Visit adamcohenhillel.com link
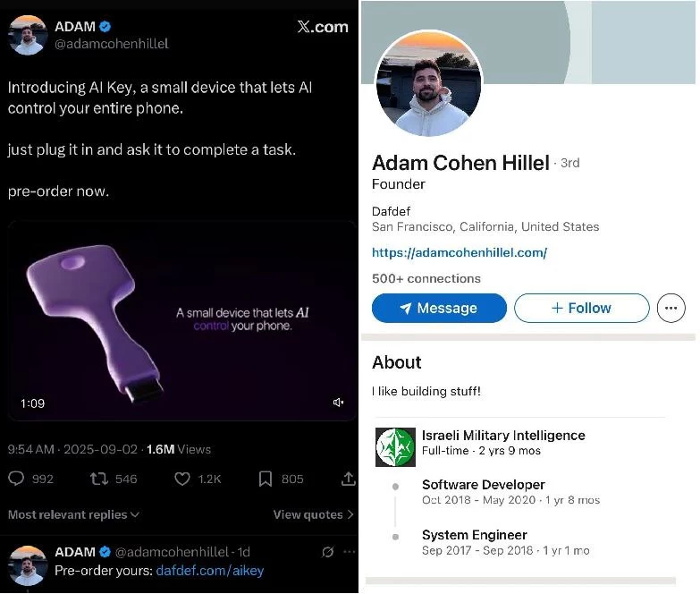This screenshot has height=594, width=700. (460, 253)
